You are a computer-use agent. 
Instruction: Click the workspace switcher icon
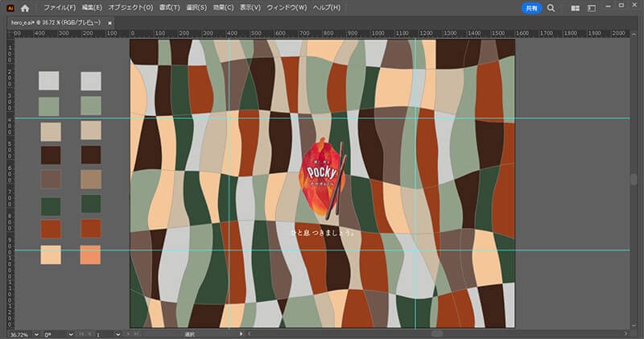[x=592, y=7]
